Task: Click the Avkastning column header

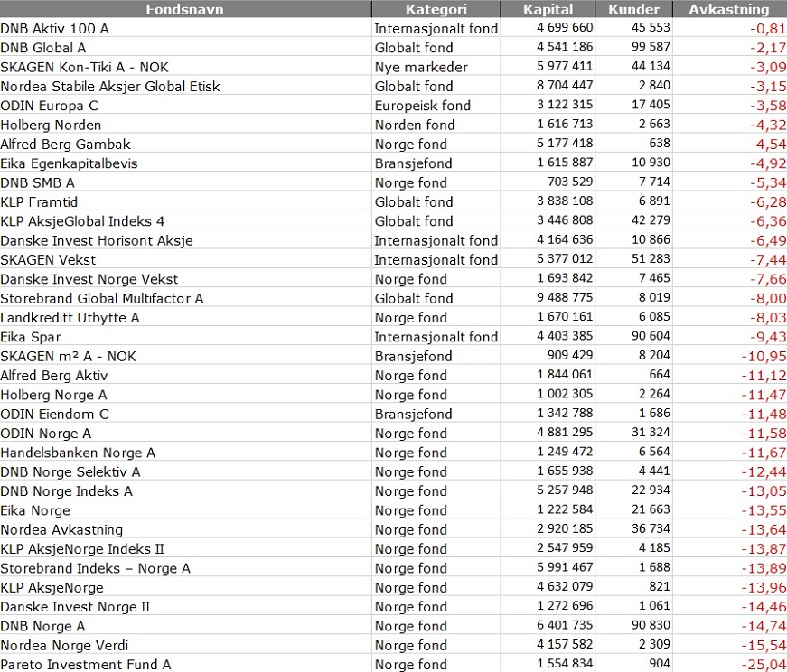Action: [729, 10]
